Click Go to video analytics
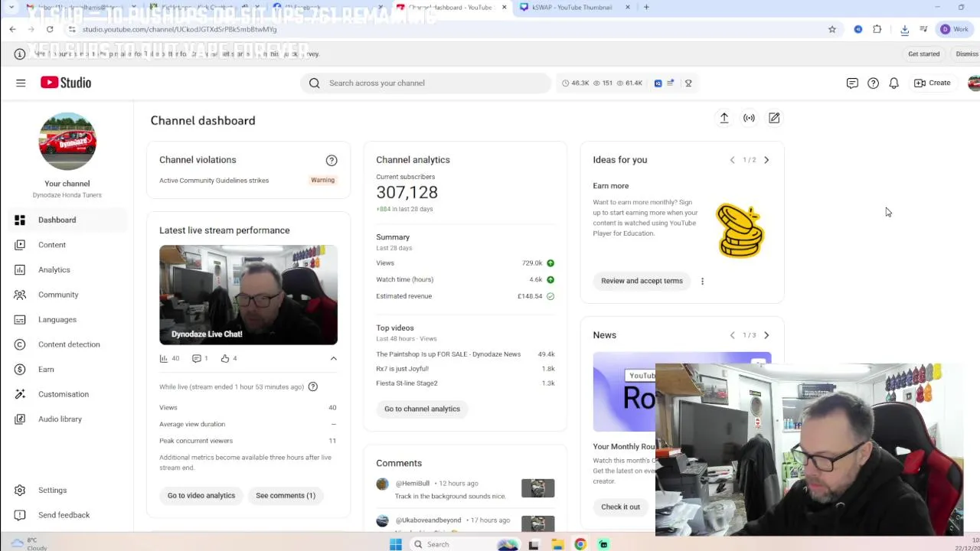Screen dimensions: 980x551 [201, 495]
